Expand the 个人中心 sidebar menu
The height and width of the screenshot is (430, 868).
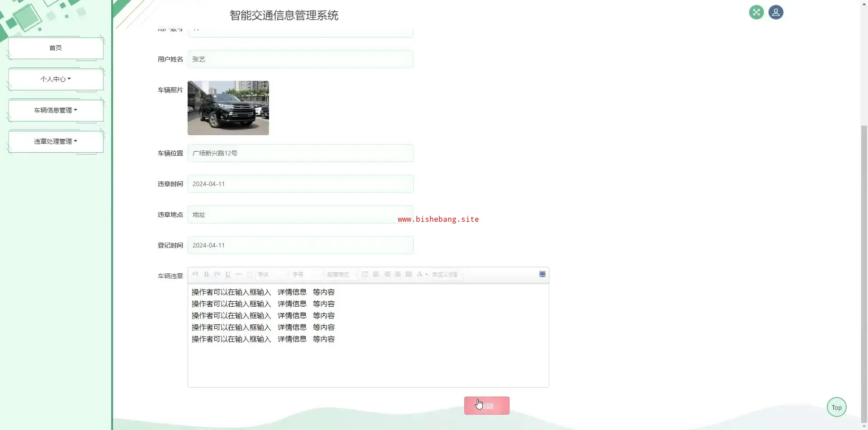point(56,79)
